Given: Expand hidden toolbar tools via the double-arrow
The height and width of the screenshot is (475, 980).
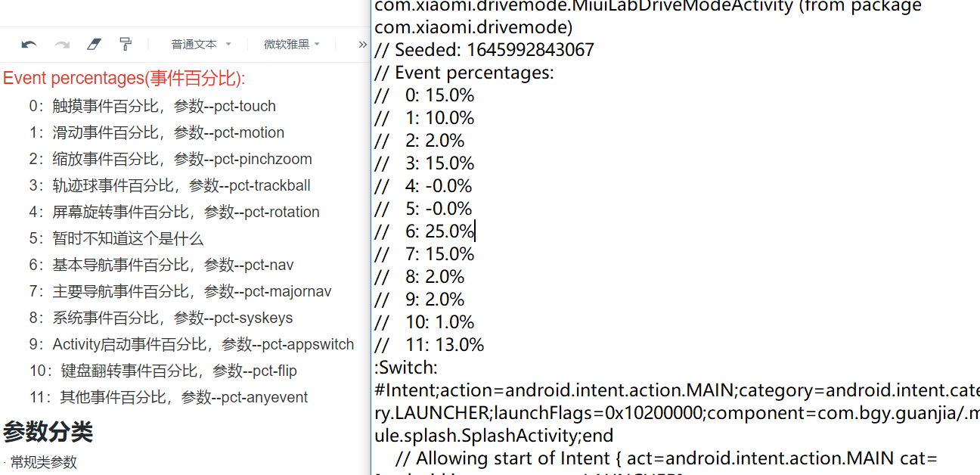Looking at the screenshot, I should click(x=362, y=44).
